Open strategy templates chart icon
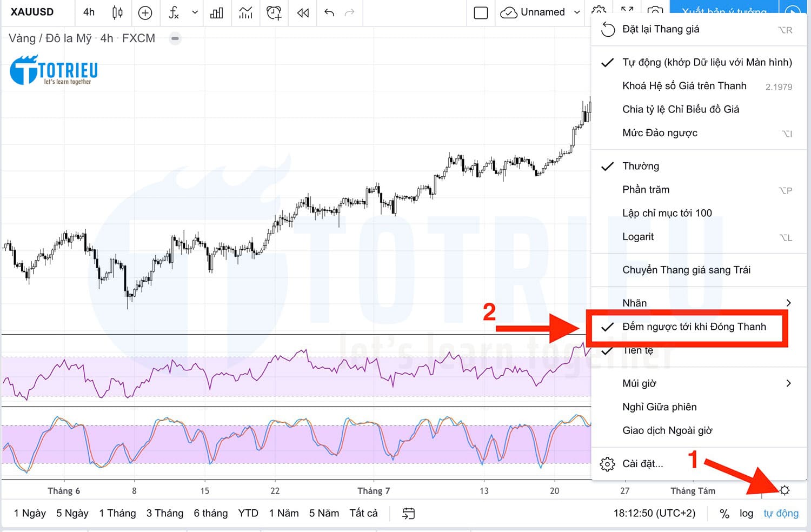Viewport: 811px width, 532px height. pyautogui.click(x=245, y=13)
